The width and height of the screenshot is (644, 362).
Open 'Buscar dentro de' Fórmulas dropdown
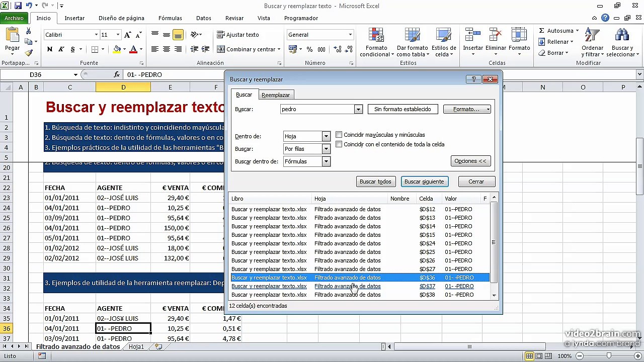[326, 161]
